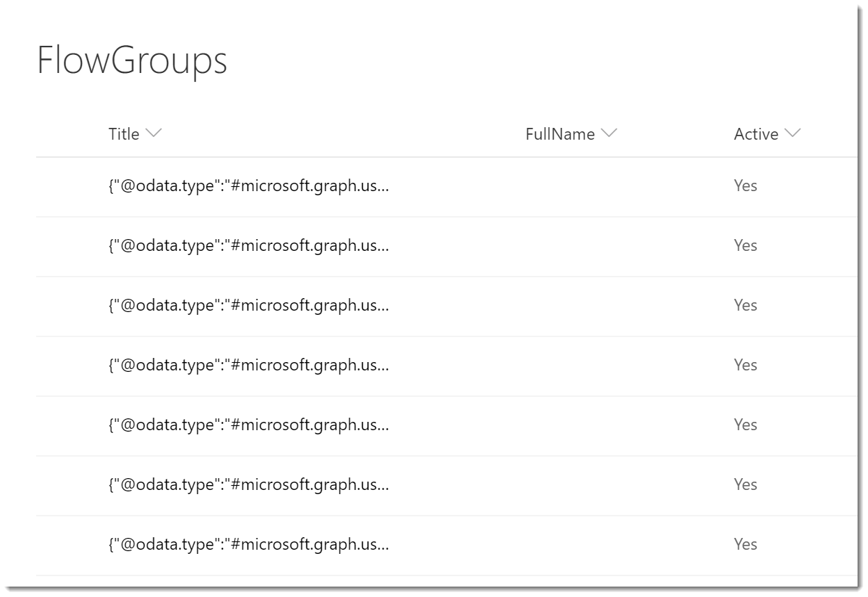Select the Title column header label
868x597 pixels.
[x=124, y=134]
